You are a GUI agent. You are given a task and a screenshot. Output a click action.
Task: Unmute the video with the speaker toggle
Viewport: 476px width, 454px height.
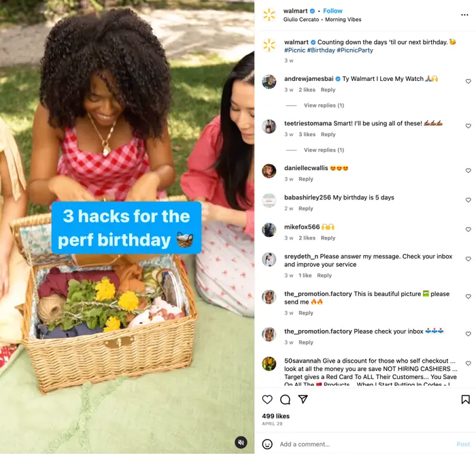pyautogui.click(x=241, y=442)
